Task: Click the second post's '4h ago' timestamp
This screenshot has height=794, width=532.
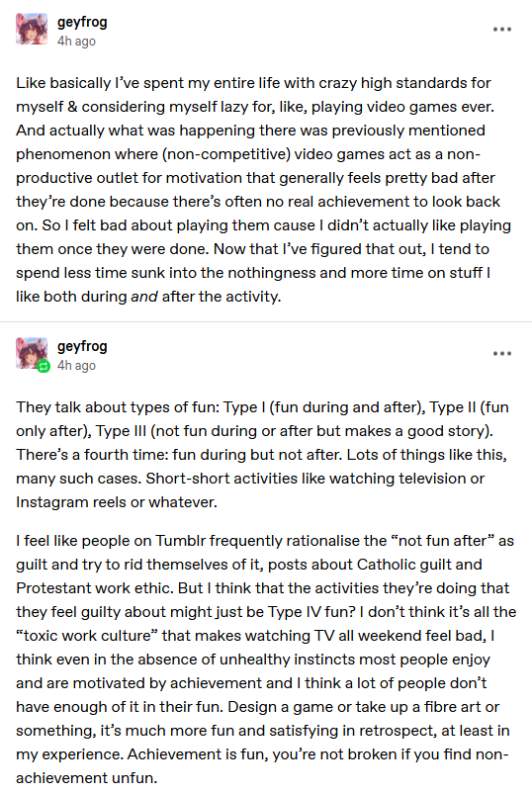Action: 76,366
